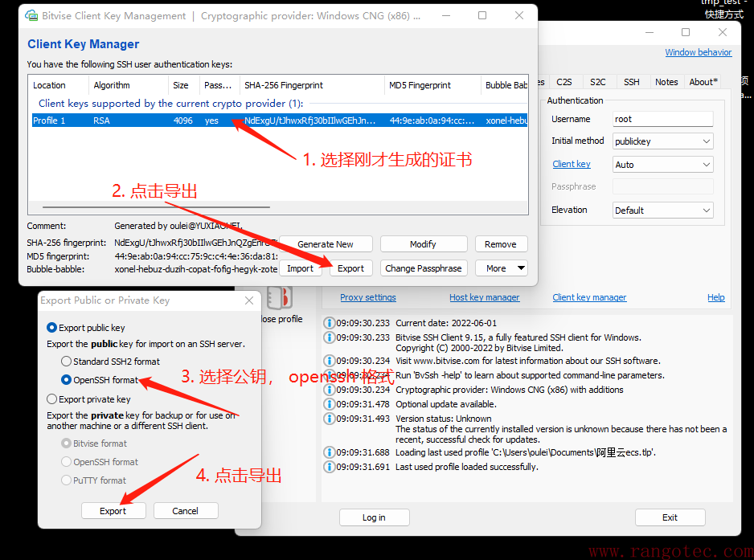Click Export button in export dialog
The image size is (754, 560).
coord(113,511)
